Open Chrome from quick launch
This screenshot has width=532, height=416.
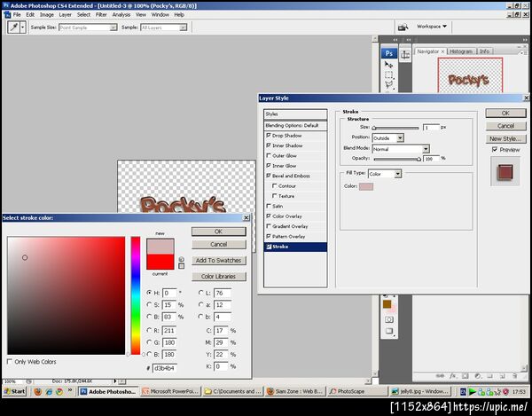59,391
